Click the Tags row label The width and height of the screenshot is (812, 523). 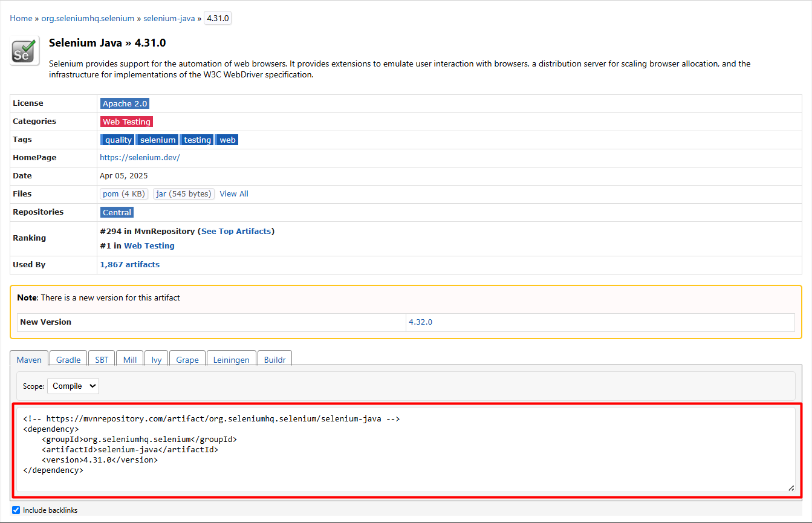pos(22,139)
